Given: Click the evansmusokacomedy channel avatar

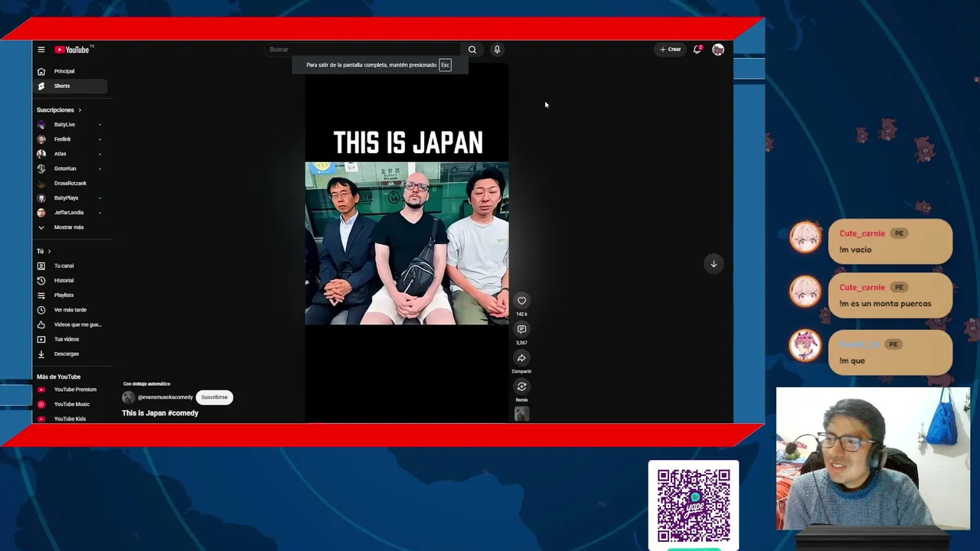Looking at the screenshot, I should point(129,397).
